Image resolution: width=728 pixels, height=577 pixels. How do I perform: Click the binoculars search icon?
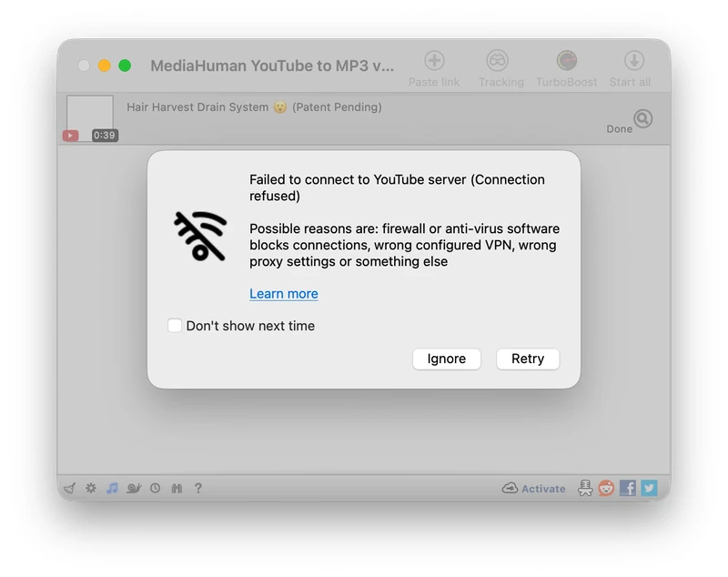(177, 488)
